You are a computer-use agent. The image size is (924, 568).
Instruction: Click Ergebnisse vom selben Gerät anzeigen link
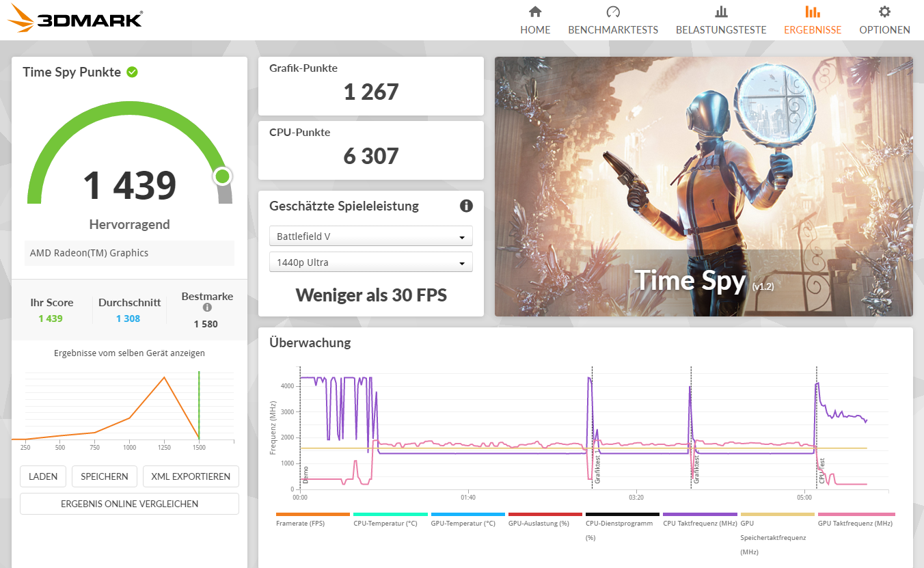click(x=129, y=353)
